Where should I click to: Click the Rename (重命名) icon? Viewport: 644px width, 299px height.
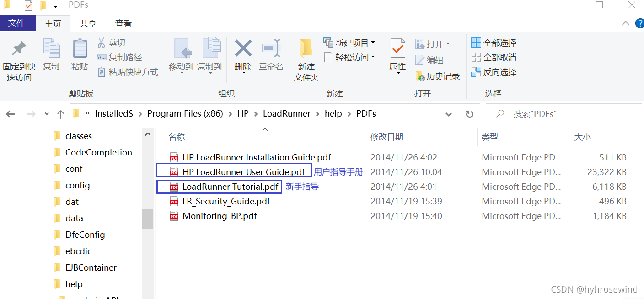271,48
